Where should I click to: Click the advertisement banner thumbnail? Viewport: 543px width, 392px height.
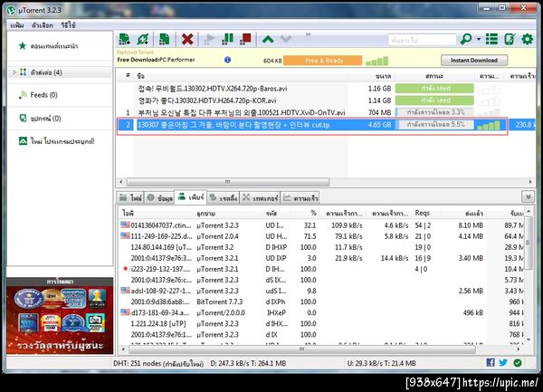coord(60,320)
